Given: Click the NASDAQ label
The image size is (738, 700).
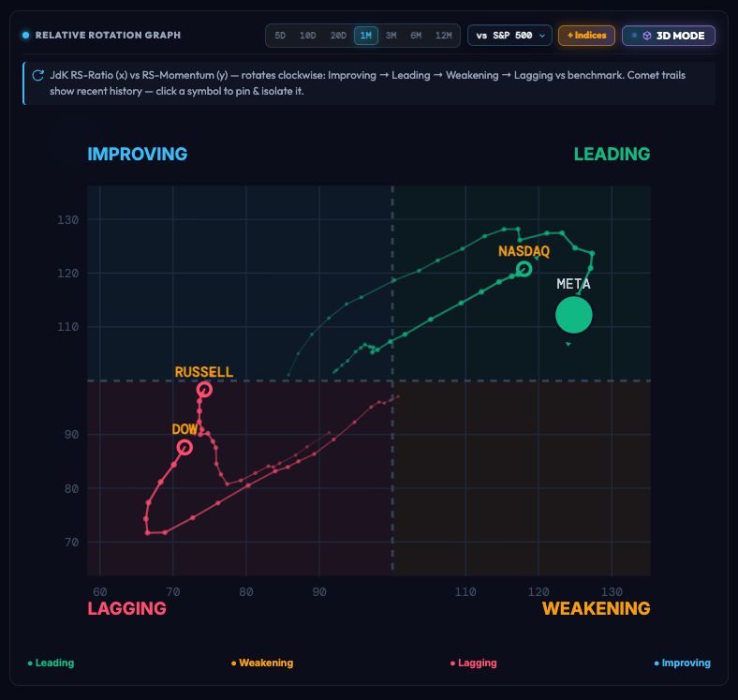Looking at the screenshot, I should coord(524,251).
